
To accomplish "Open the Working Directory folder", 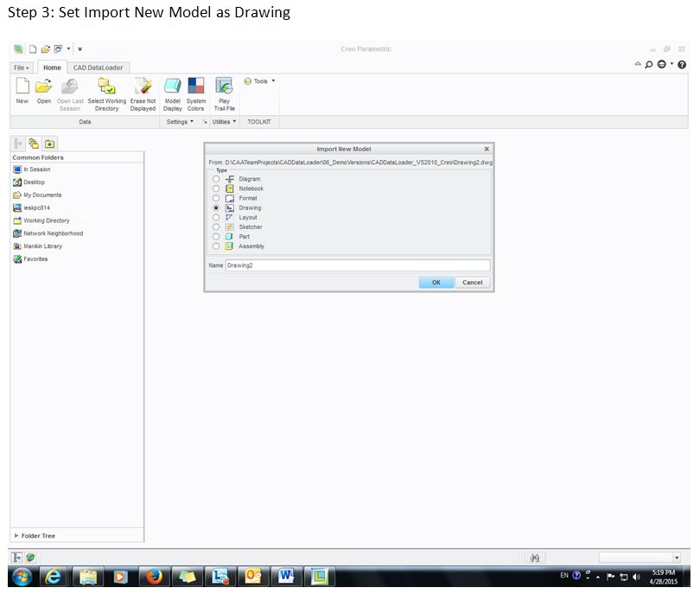I will [41, 220].
